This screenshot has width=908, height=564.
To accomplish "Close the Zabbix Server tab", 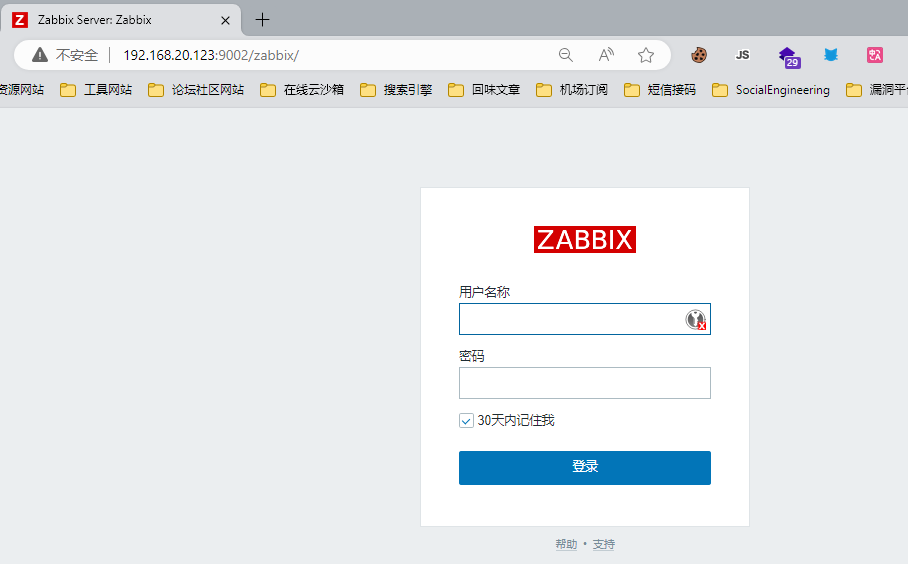I will click(x=225, y=20).
